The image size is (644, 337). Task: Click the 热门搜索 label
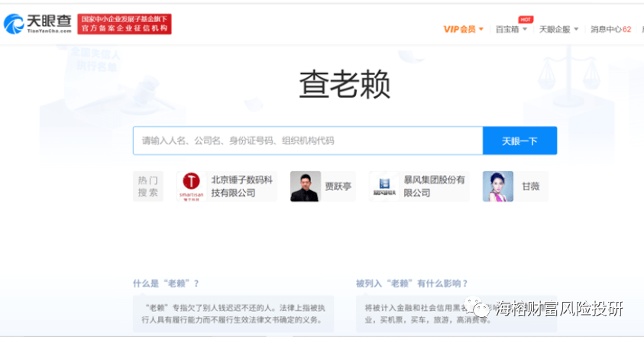[x=148, y=186]
